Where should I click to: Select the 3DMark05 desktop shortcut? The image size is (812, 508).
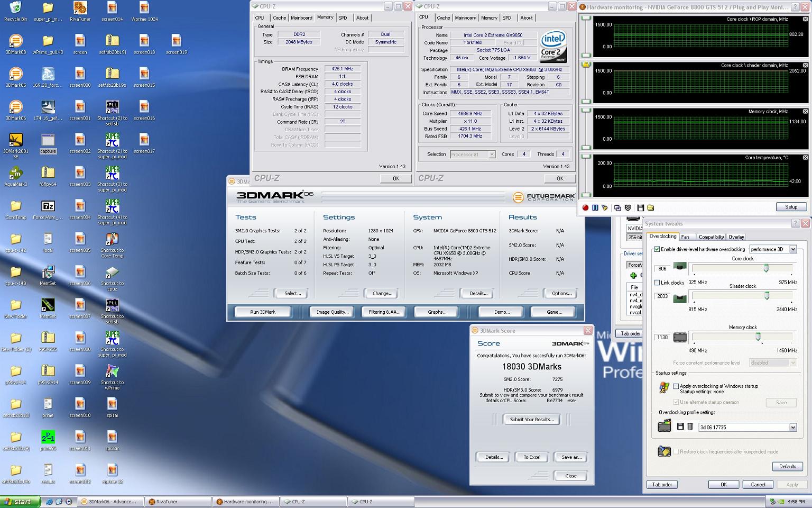[x=15, y=77]
